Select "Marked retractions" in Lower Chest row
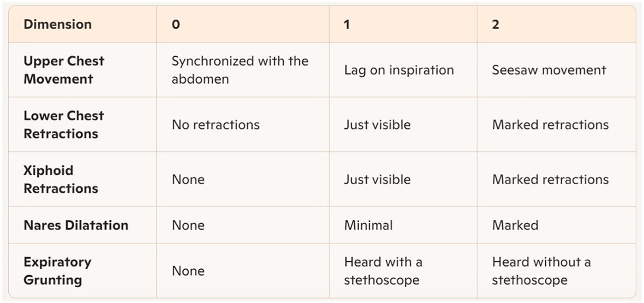This screenshot has height=303, width=644. pyautogui.click(x=550, y=125)
